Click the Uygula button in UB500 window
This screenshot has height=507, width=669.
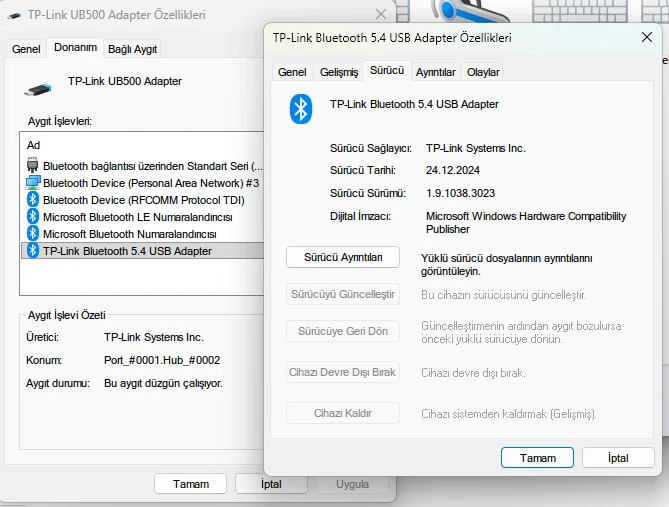pos(352,484)
